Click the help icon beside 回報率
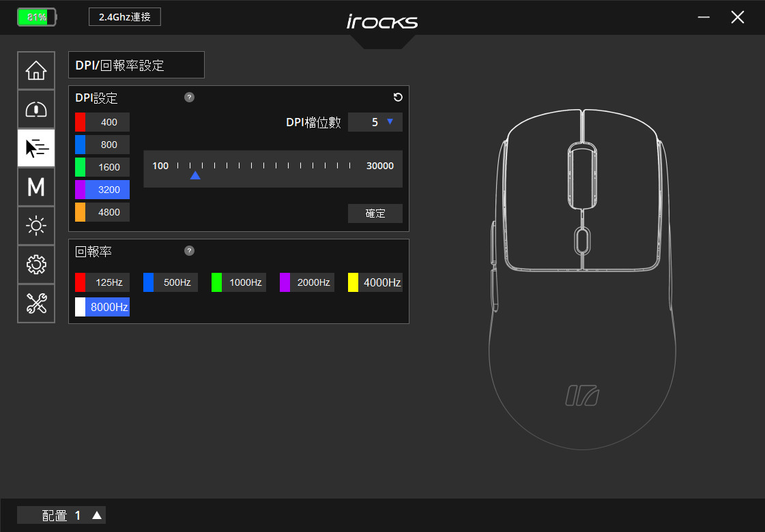 click(189, 250)
